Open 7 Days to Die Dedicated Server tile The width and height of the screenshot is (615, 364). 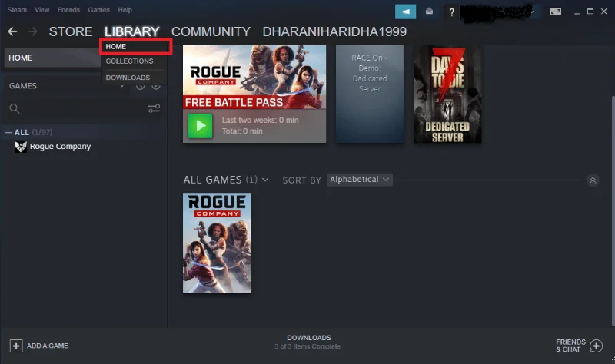pyautogui.click(x=447, y=94)
